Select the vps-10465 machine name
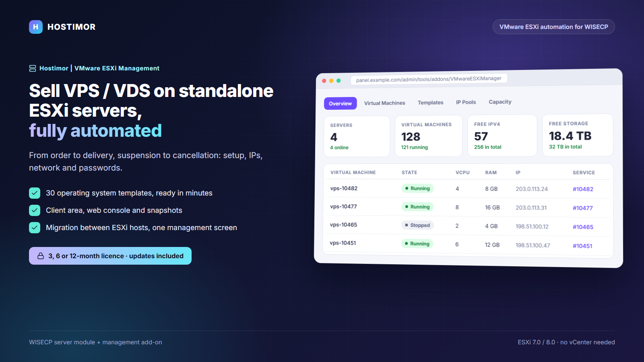Screen dimensions: 644x362 [343, 225]
